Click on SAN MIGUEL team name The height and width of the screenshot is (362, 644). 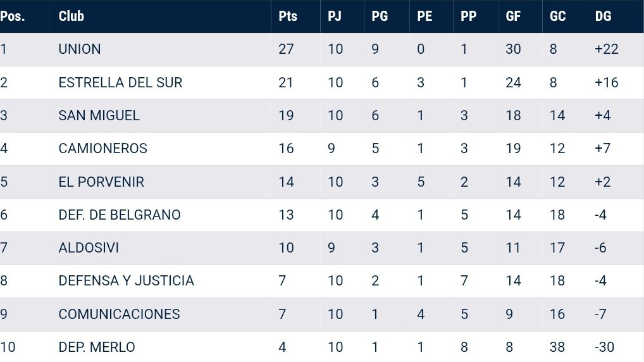pyautogui.click(x=99, y=116)
